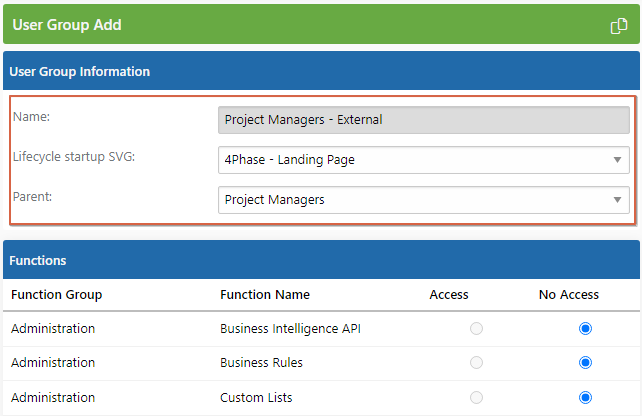The width and height of the screenshot is (642, 416).
Task: Click the Functions section header
Action: (321, 260)
